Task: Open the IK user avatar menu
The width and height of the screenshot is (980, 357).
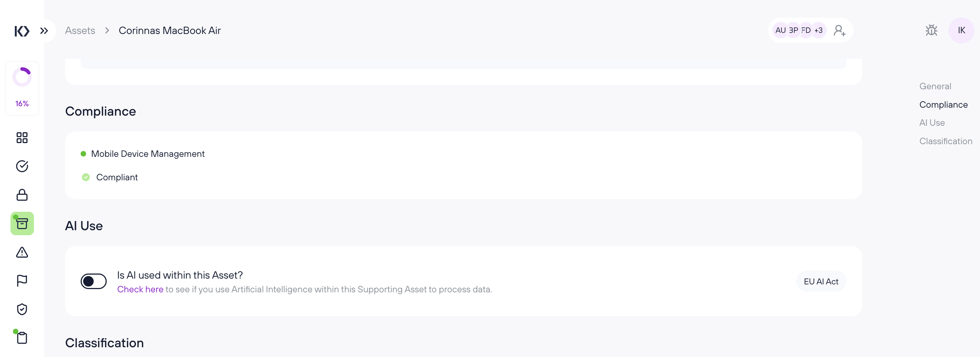Action: tap(961, 30)
